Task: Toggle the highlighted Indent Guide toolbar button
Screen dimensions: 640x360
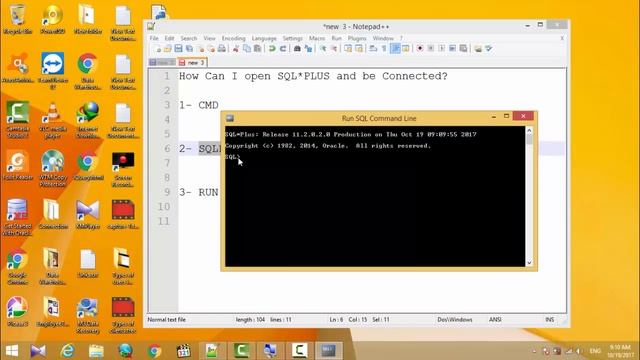Action: coord(395,49)
